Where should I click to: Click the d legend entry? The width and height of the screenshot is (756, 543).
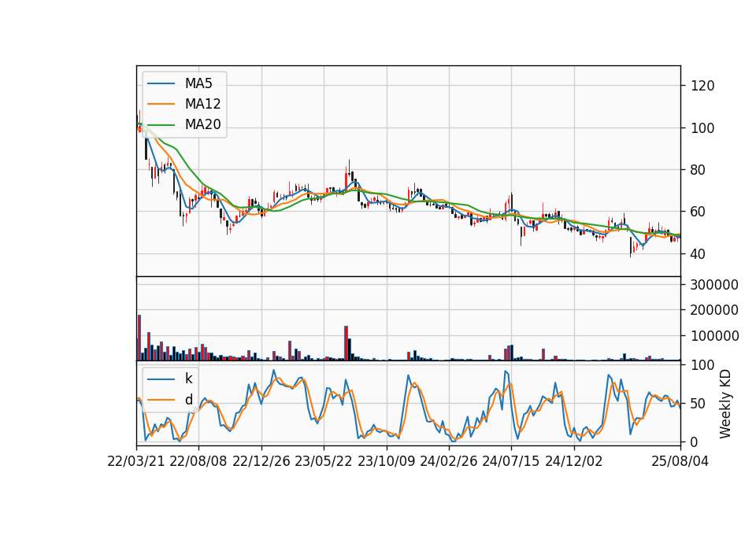(170, 400)
